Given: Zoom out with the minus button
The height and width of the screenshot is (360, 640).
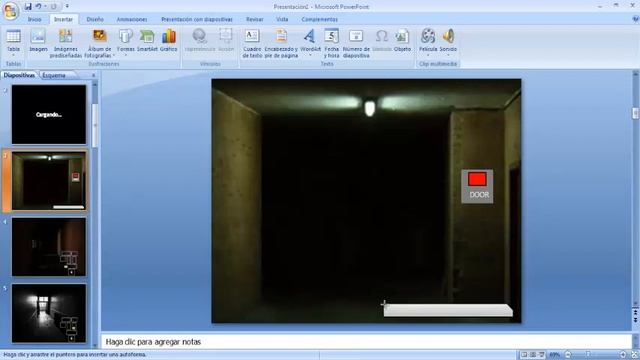Looking at the screenshot, I should [568, 355].
